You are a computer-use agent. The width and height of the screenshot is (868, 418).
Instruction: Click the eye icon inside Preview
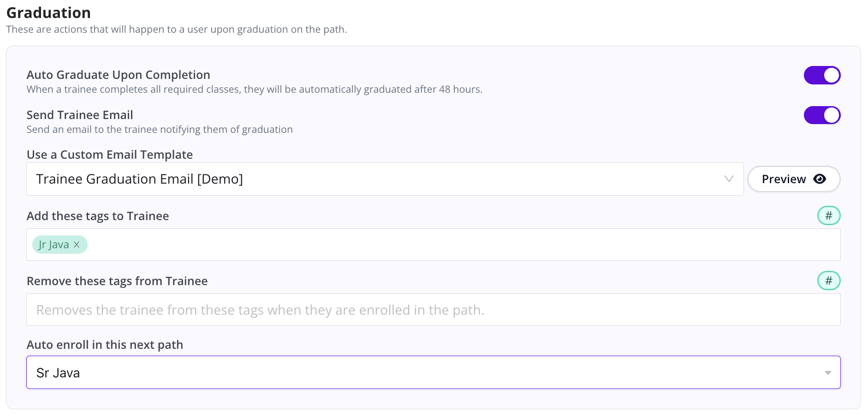click(x=820, y=179)
